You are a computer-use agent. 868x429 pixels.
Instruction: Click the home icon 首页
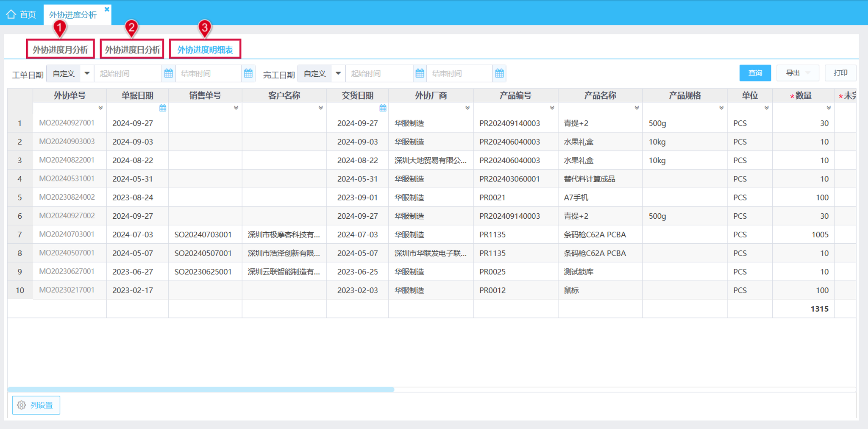point(11,14)
